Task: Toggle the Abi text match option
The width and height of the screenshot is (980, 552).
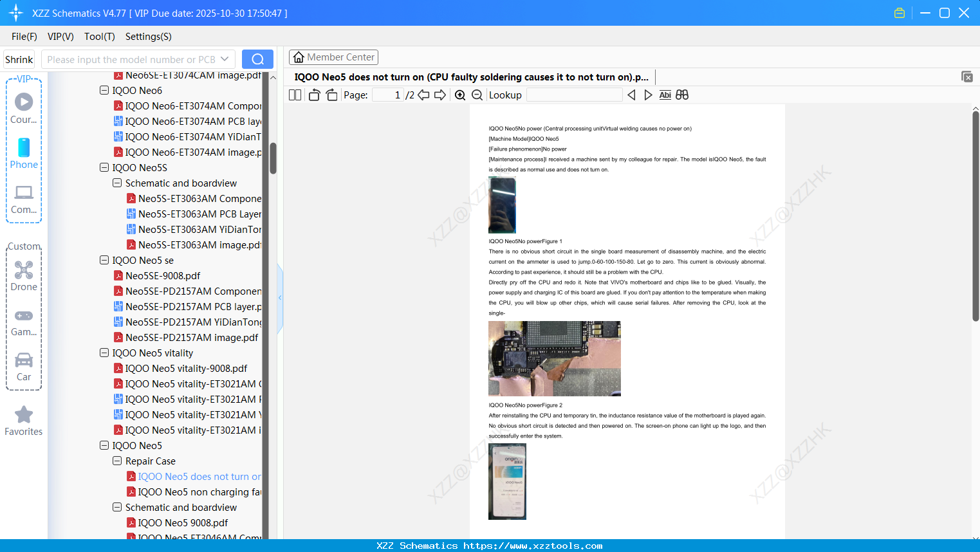Action: 665,95
